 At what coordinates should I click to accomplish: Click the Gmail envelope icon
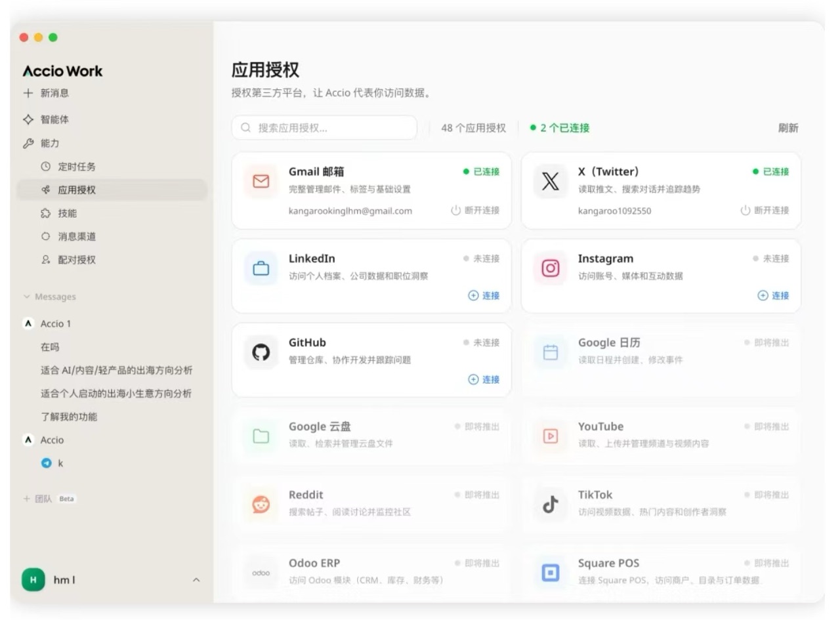tap(261, 182)
